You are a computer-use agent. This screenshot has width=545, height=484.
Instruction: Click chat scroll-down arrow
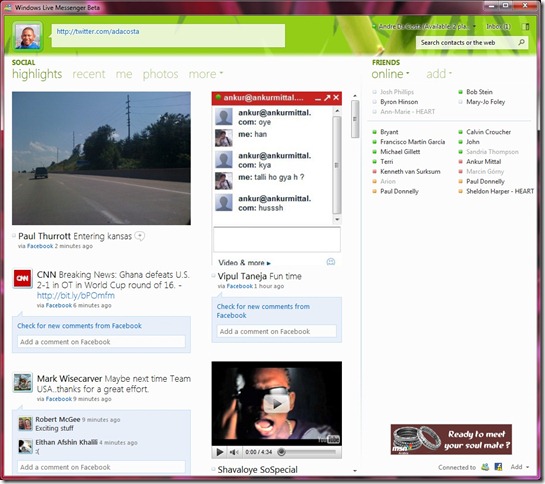click(336, 219)
